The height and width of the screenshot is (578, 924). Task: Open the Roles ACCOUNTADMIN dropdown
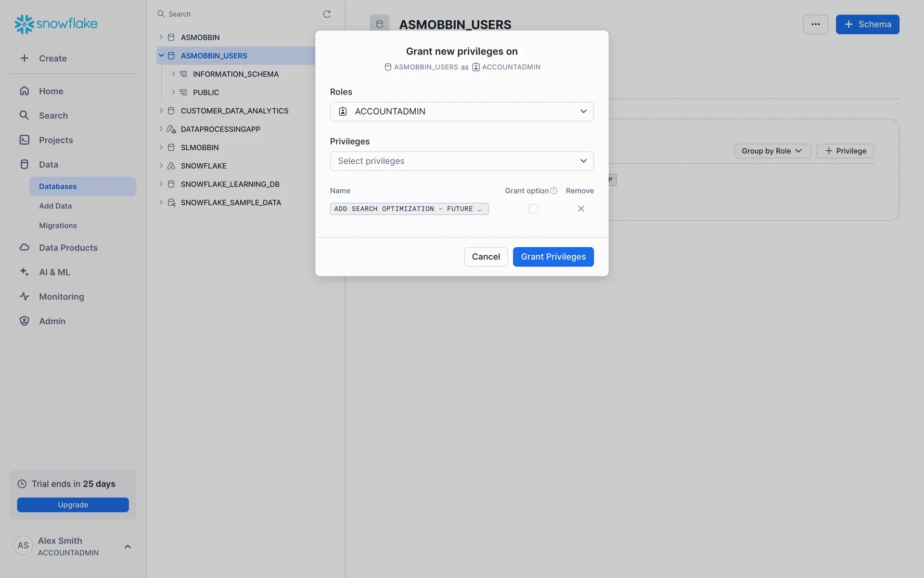(x=462, y=111)
